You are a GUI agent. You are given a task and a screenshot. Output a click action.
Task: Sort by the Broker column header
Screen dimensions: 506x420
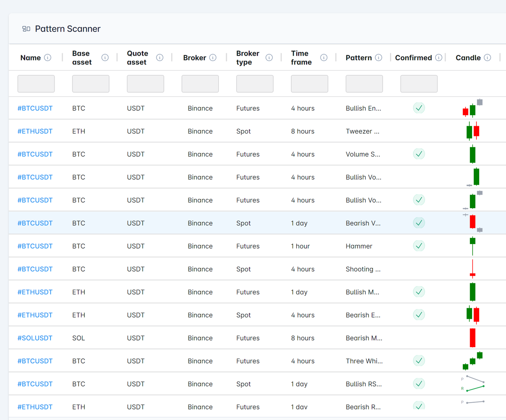point(195,58)
